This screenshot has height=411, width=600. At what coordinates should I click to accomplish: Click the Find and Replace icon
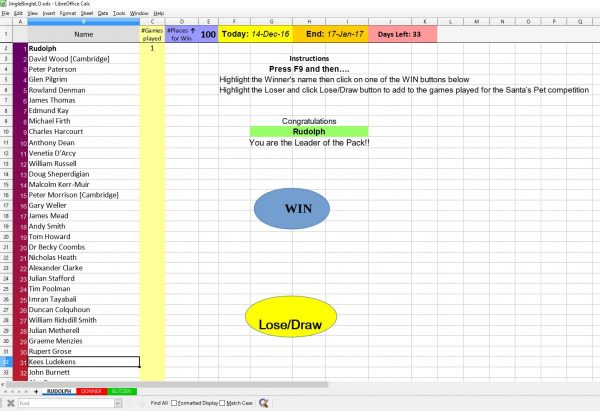(x=264, y=403)
